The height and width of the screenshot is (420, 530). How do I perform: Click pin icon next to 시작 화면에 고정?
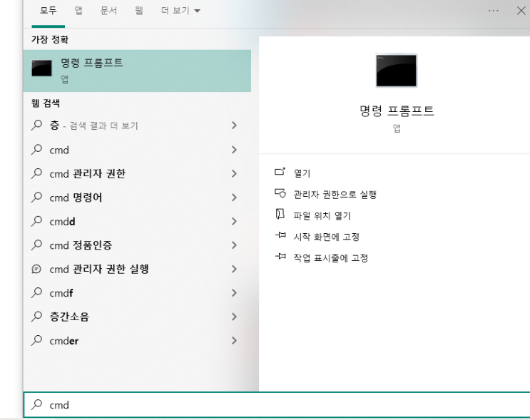click(280, 235)
